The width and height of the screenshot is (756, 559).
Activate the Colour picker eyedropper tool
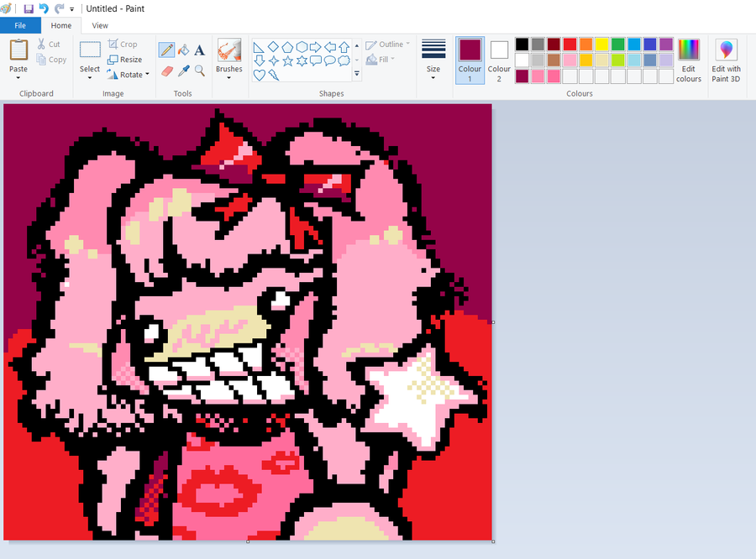pos(183,71)
